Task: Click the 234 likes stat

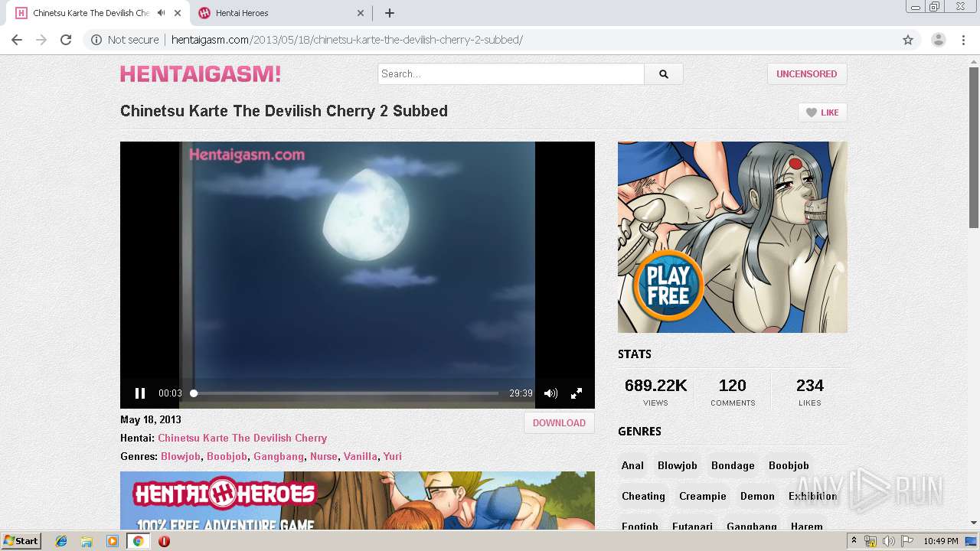Action: click(809, 392)
